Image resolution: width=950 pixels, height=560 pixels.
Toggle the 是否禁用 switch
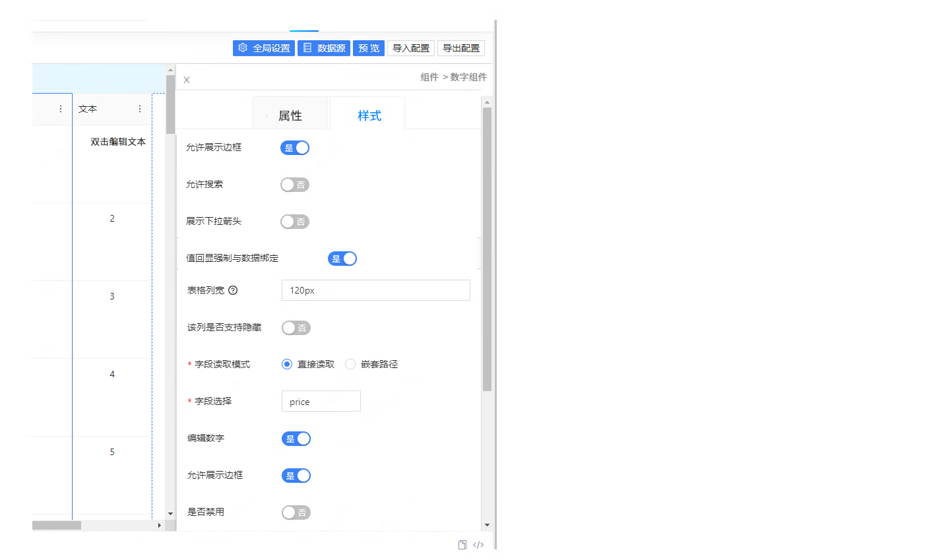296,513
